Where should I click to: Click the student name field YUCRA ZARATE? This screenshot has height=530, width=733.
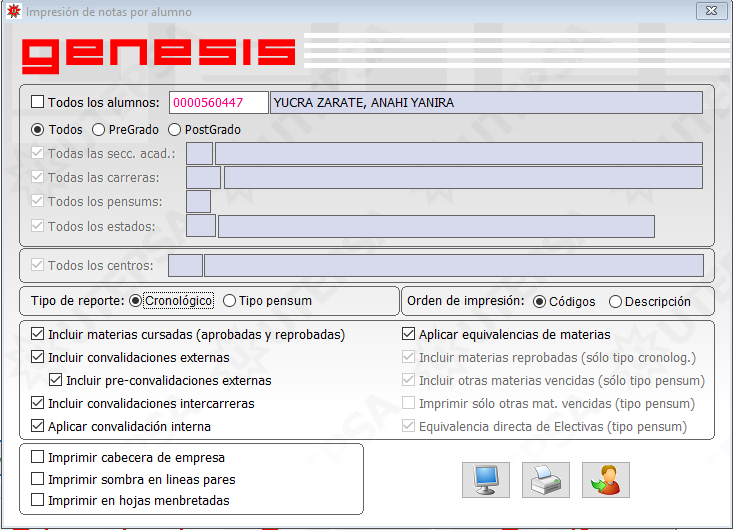(x=486, y=102)
